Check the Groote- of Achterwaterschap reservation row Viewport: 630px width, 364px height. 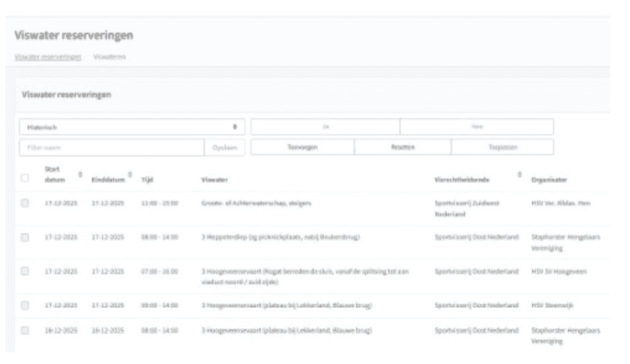pos(25,203)
